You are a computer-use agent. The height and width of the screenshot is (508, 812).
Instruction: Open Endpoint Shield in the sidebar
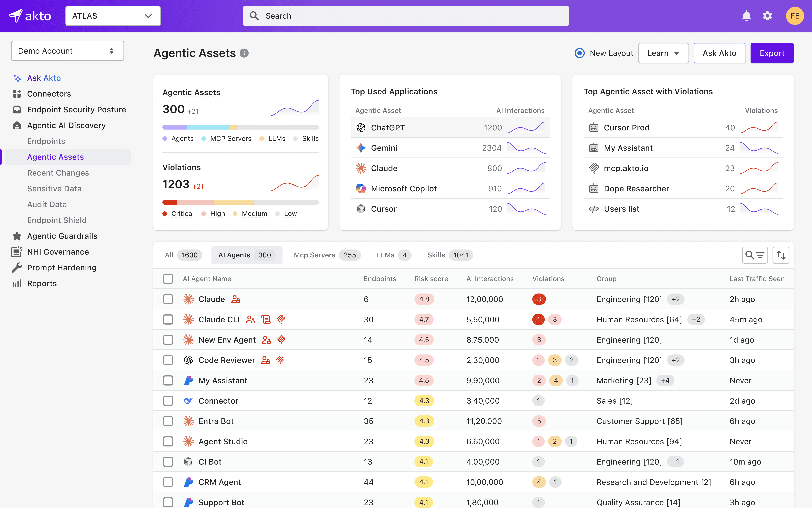[x=57, y=220]
